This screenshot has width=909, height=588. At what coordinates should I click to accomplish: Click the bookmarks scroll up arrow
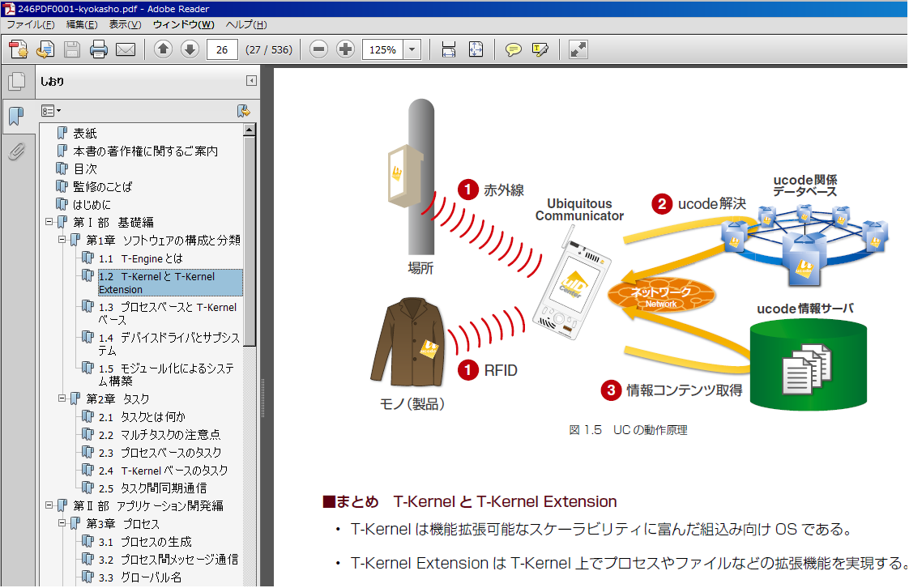pyautogui.click(x=250, y=130)
